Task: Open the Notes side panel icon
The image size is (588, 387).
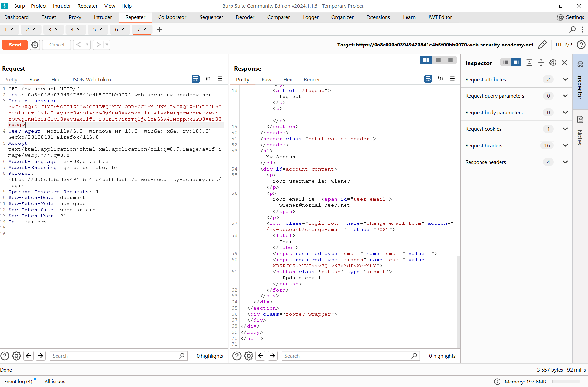Action: click(x=580, y=120)
